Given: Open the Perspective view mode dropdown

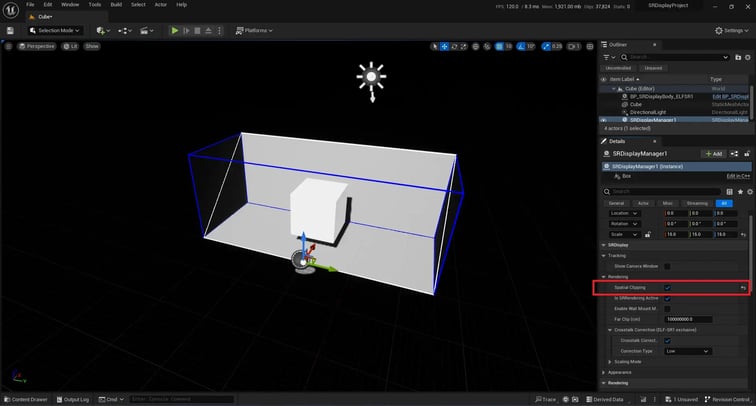Looking at the screenshot, I should pos(37,46).
